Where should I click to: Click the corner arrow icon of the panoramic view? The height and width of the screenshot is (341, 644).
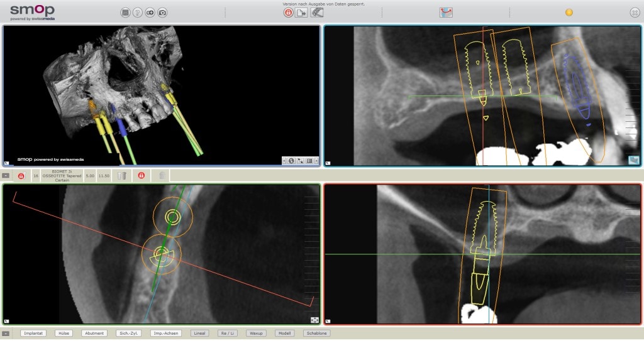328,163
